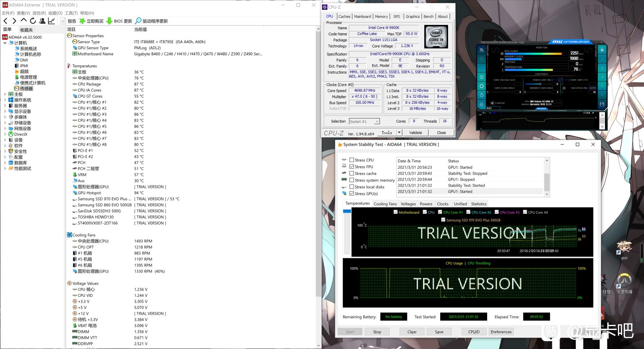Toggle Afterburner power-temp limit link icon
644x349 pixels.
coord(561,80)
